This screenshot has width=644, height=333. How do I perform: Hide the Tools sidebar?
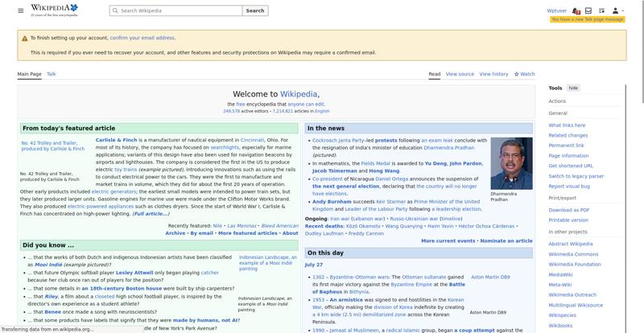573,88
